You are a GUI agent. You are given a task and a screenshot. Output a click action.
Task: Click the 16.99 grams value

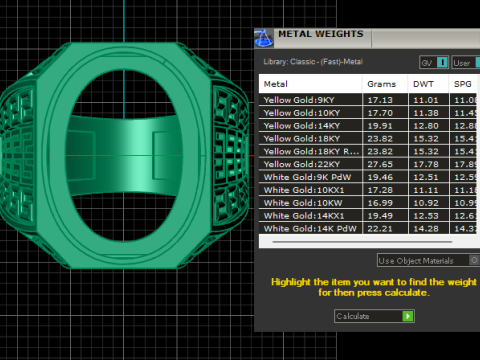(x=380, y=203)
